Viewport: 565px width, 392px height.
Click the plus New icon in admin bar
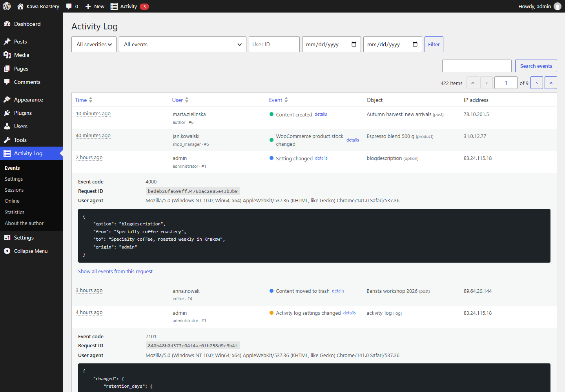(x=88, y=7)
